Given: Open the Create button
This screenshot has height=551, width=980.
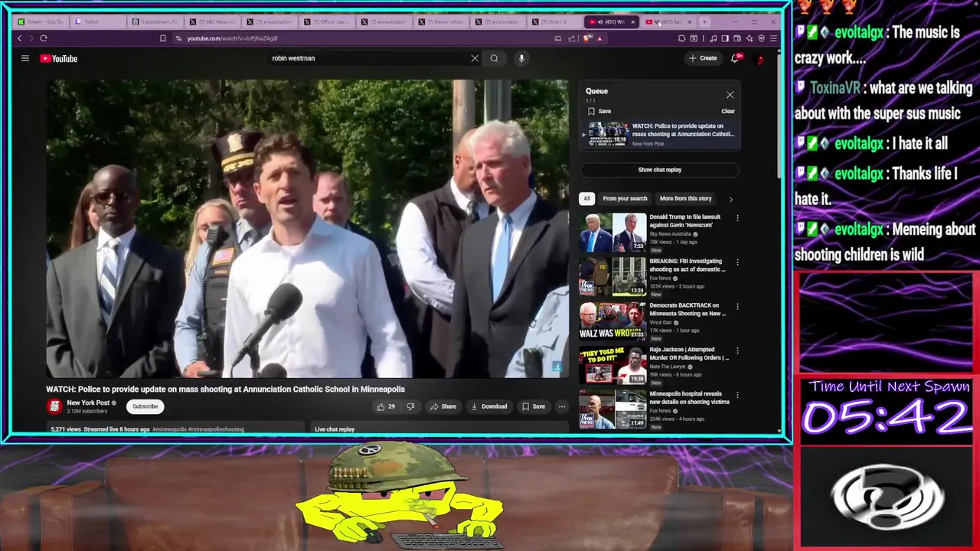Looking at the screenshot, I should (703, 58).
